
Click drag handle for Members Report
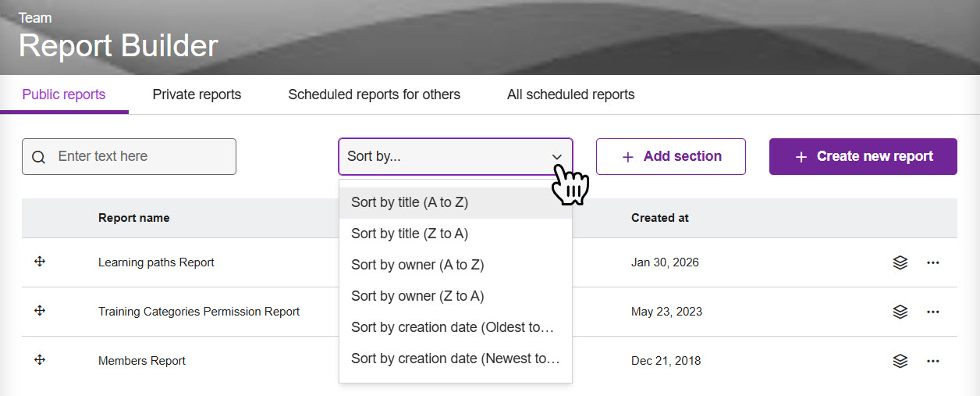tap(40, 360)
